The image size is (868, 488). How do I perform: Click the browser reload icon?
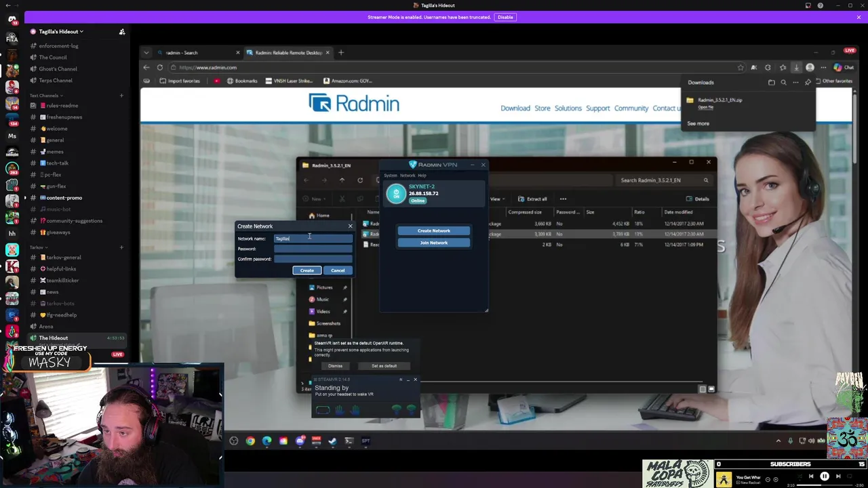pyautogui.click(x=160, y=68)
